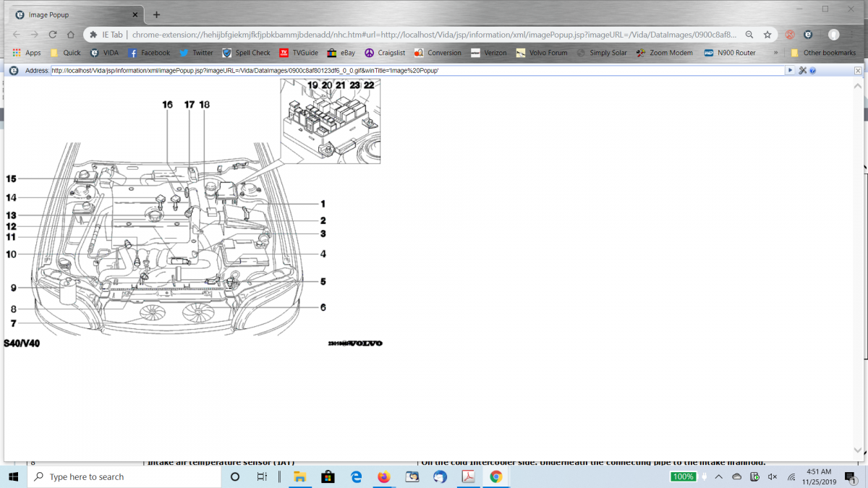Open Firefox from the taskbar
The height and width of the screenshot is (488, 868).
383,477
